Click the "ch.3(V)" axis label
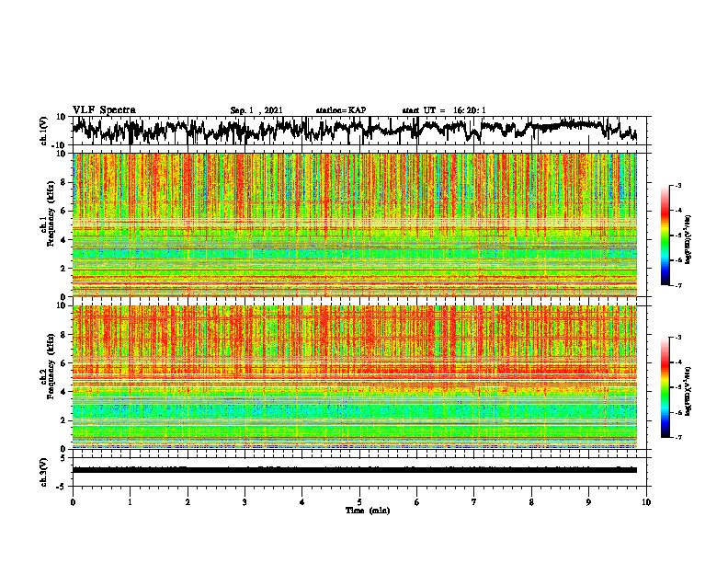 (44, 472)
